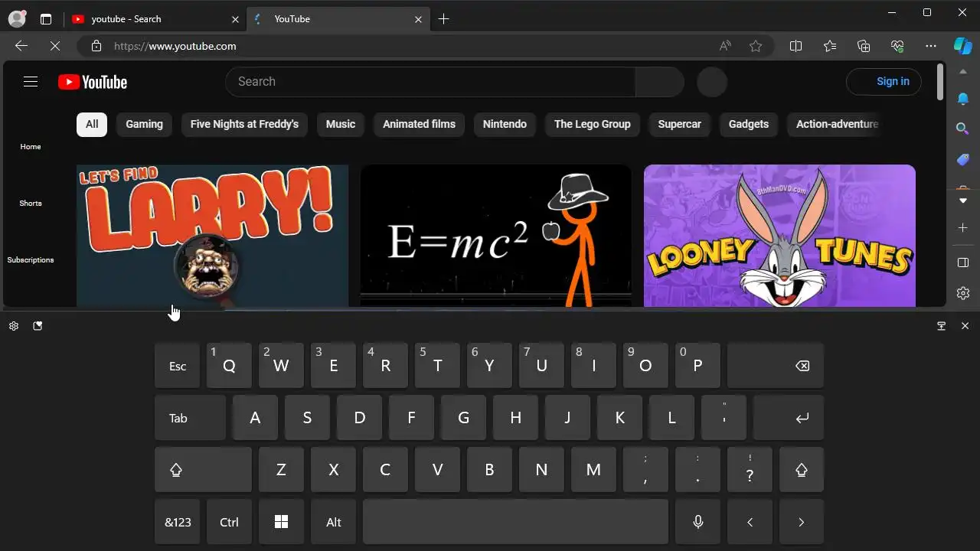The image size is (980, 551).
Task: Close the touch keyboard
Action: click(965, 326)
